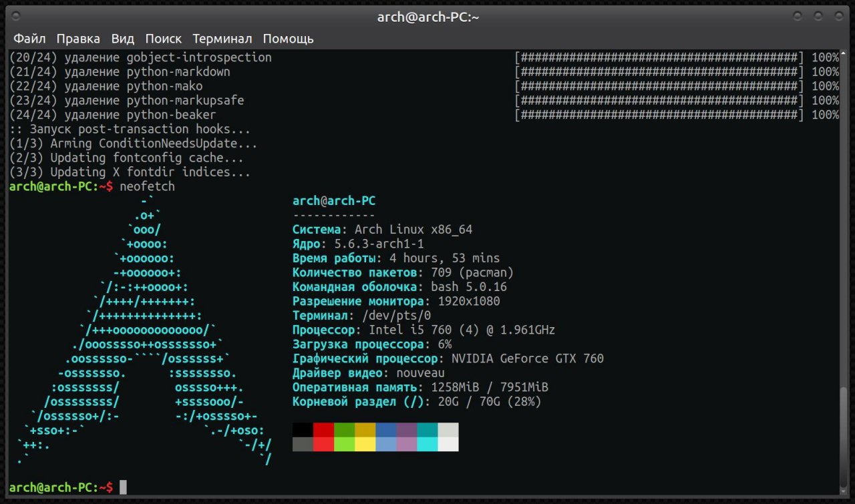The image size is (855, 504).
Task: Open the Помощь menu
Action: pos(288,39)
